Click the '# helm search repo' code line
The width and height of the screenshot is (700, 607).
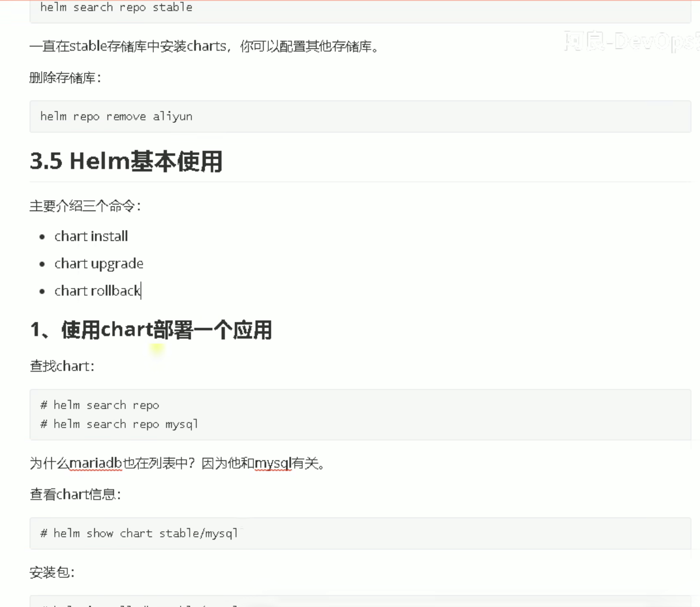(100, 405)
